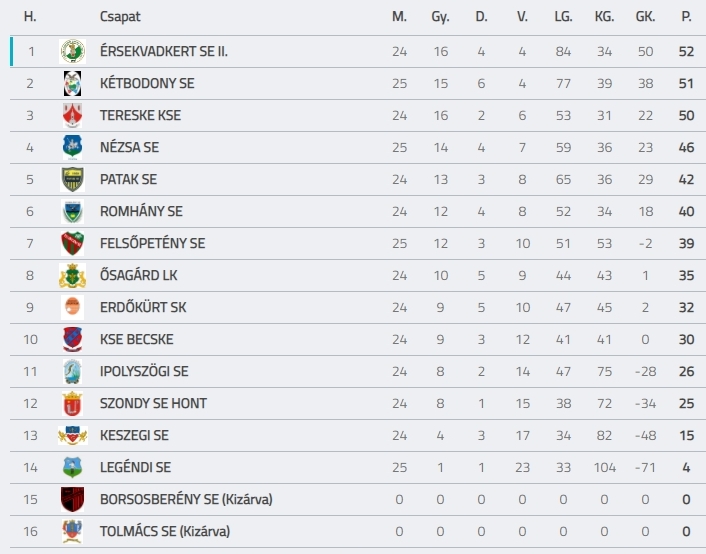Select the Borsosberény SE black-red logo
This screenshot has width=706, height=554.
tap(72, 499)
